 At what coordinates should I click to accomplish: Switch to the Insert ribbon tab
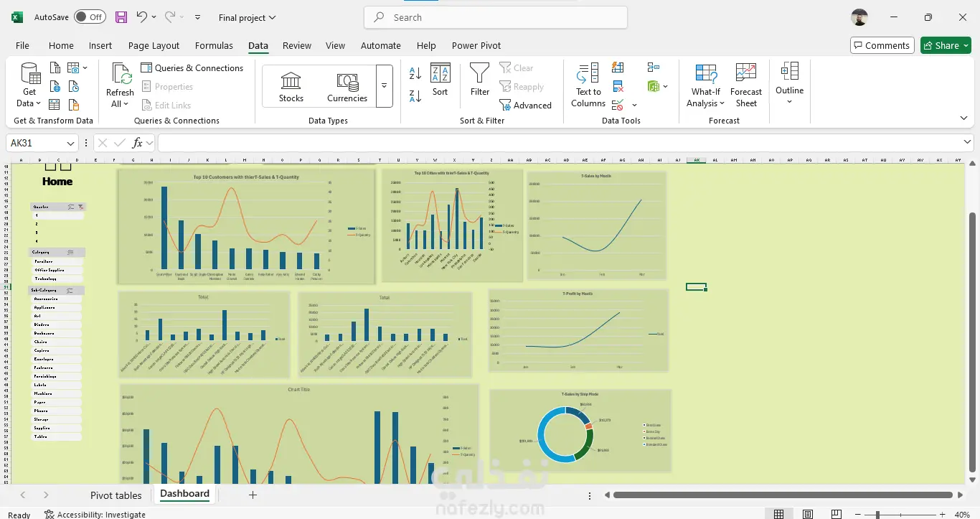100,45
